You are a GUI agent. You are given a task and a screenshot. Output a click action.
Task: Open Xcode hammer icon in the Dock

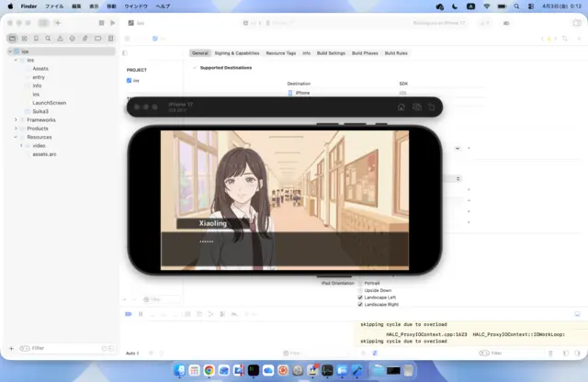click(357, 370)
